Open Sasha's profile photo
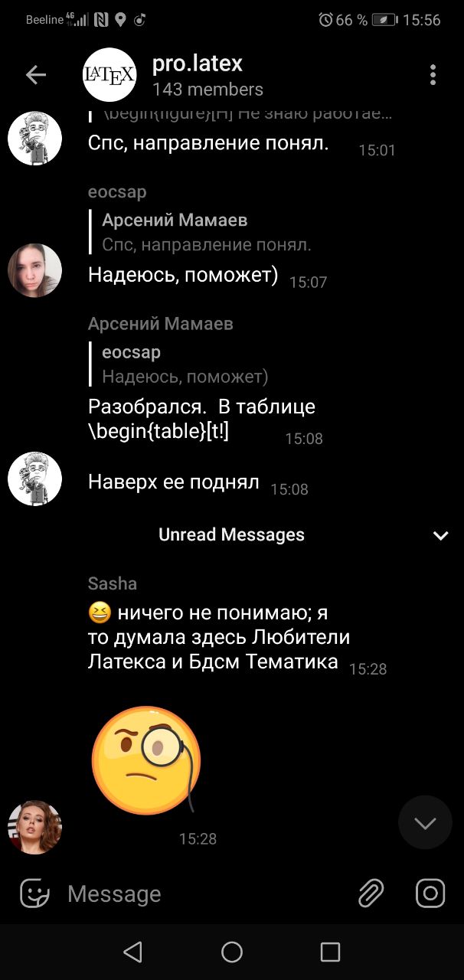 [x=34, y=828]
